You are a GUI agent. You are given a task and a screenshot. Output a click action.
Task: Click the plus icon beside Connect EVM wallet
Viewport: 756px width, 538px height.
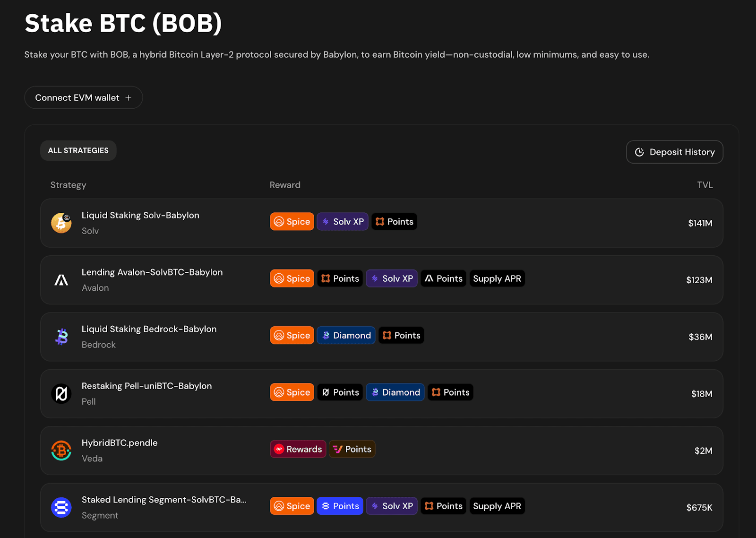[128, 98]
